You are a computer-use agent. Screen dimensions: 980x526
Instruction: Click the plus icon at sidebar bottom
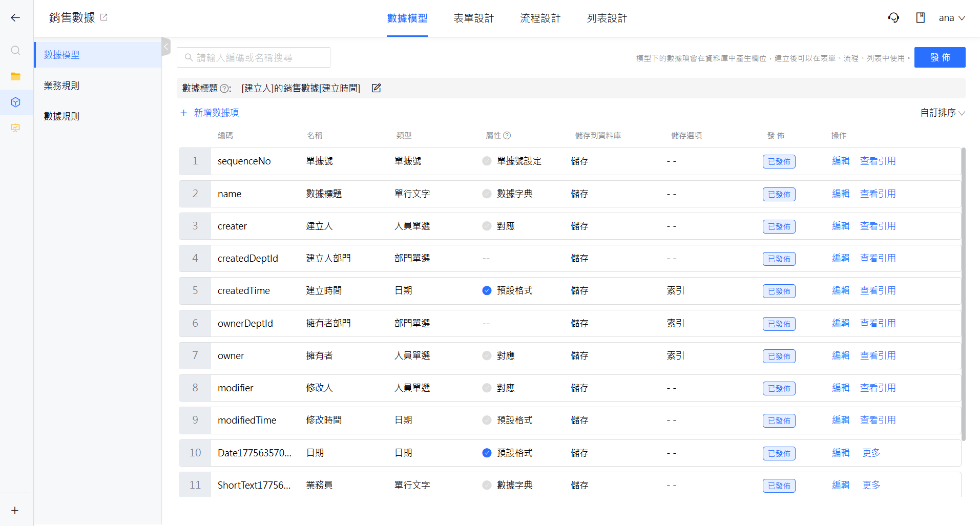[x=15, y=511]
